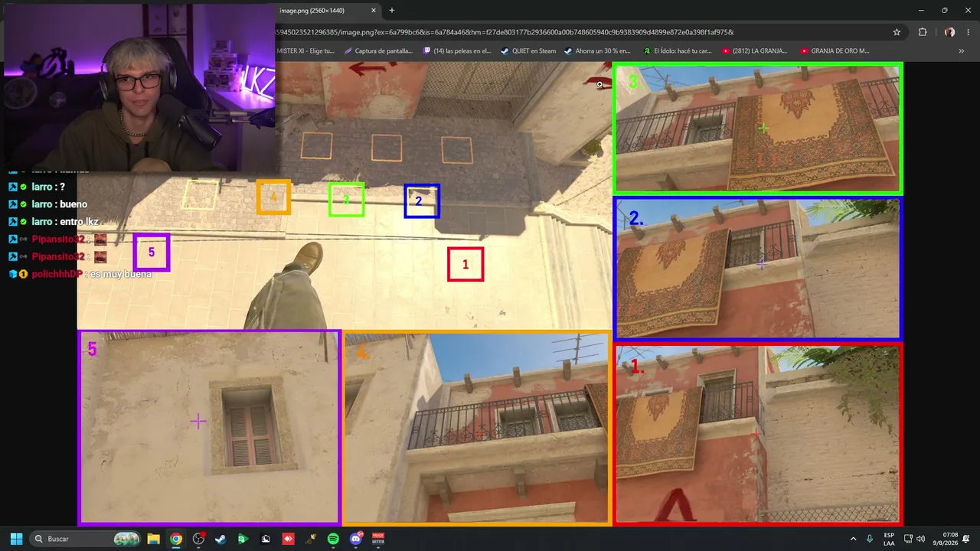Open the green camera app in taskbar
The image size is (980, 551).
[x=243, y=539]
